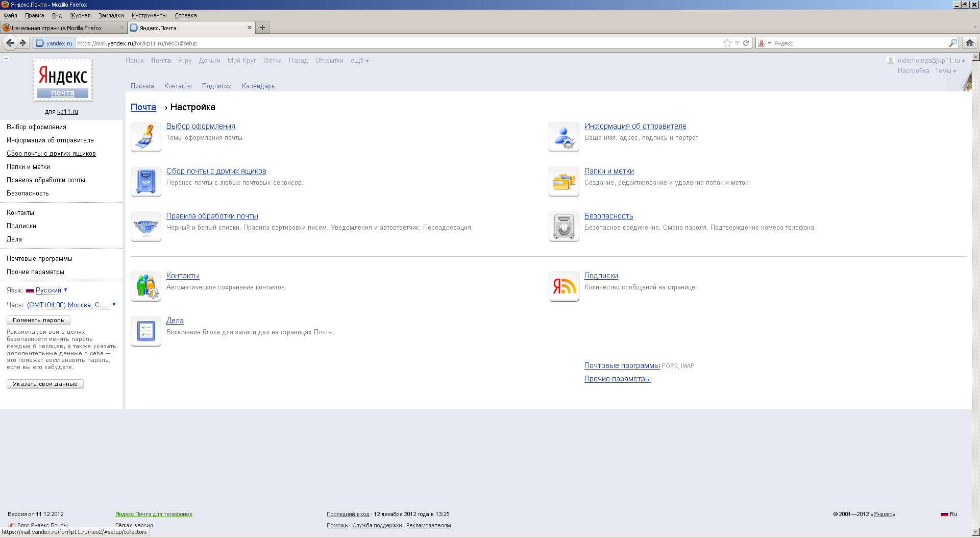Reload the page with refresh icon
This screenshot has width=980, height=538.
746,43
